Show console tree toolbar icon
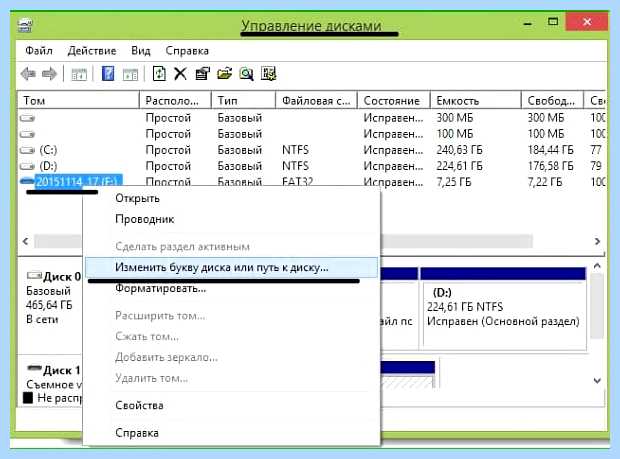620x459 pixels. [78, 74]
